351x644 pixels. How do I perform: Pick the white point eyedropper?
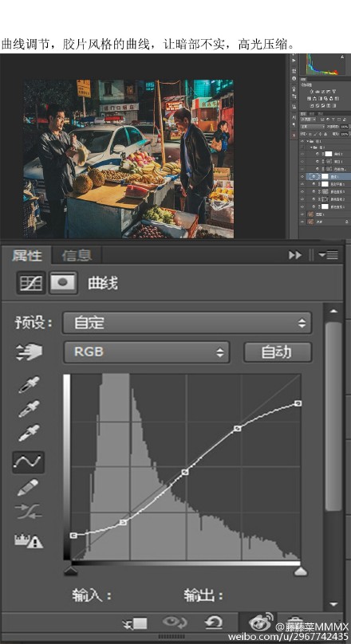coord(29,433)
